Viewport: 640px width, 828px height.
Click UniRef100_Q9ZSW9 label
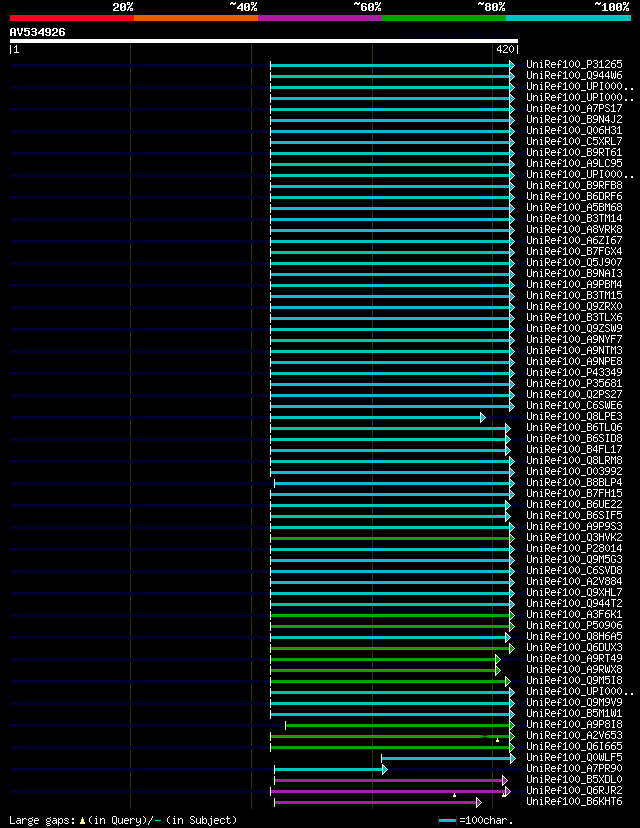point(574,328)
